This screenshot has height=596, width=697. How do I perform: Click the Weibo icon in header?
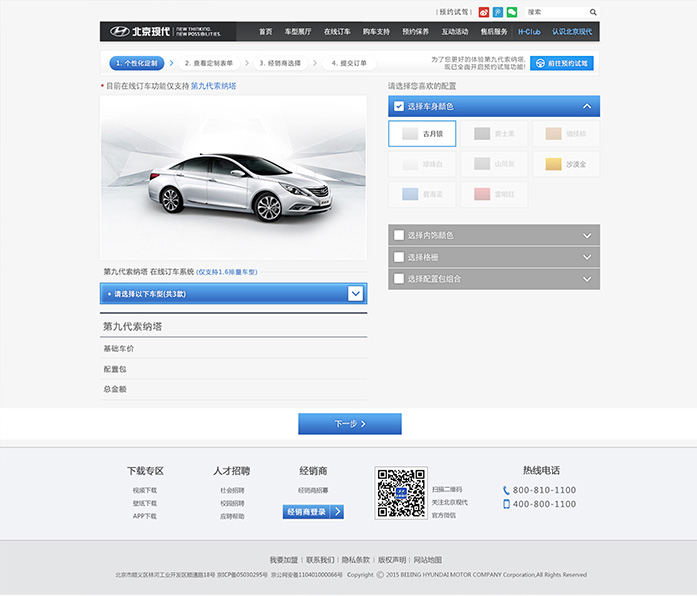point(484,12)
